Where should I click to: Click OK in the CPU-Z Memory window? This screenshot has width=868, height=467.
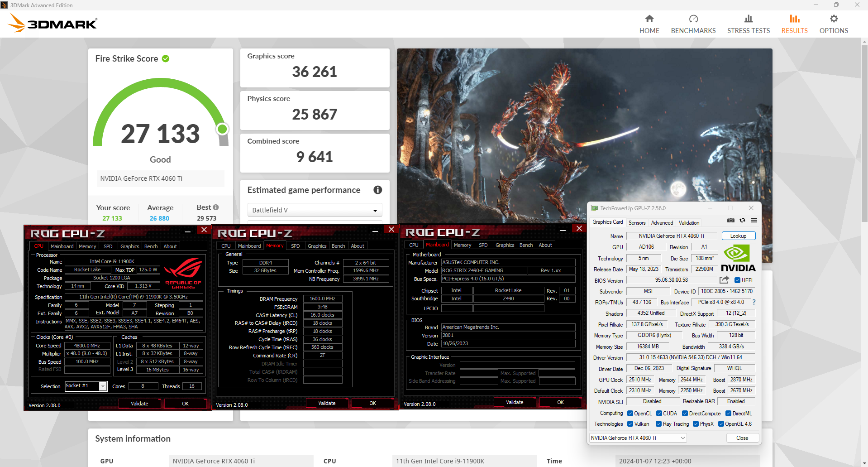click(x=372, y=403)
